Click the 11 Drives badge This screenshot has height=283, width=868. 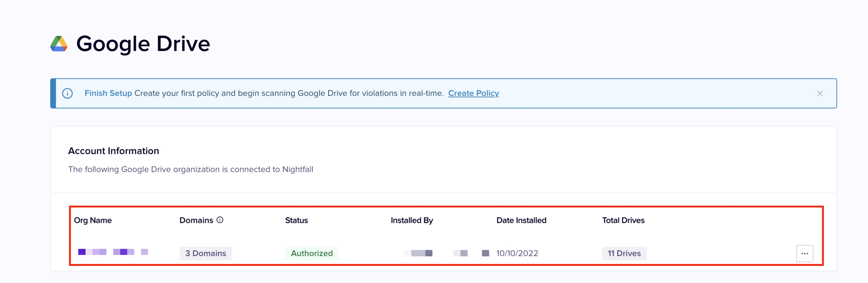624,253
